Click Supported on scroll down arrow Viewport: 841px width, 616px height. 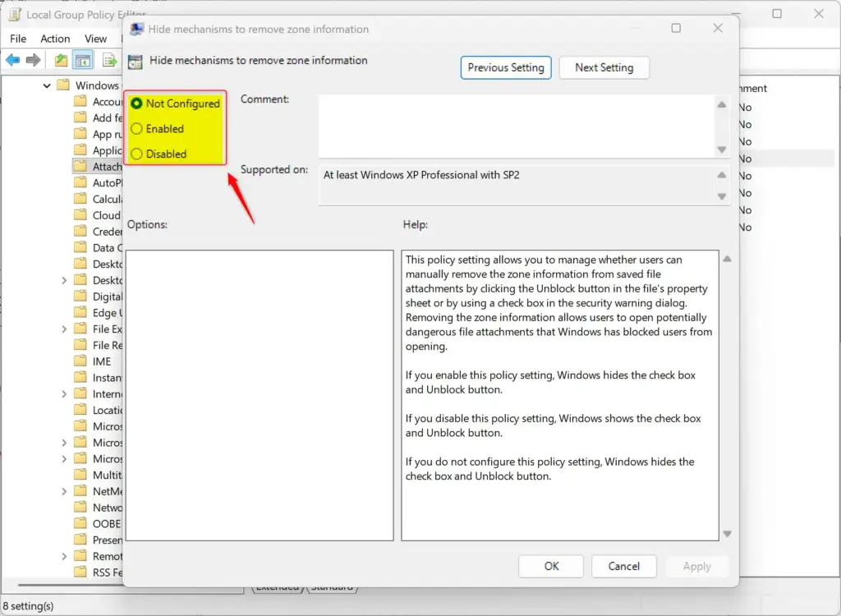[722, 196]
